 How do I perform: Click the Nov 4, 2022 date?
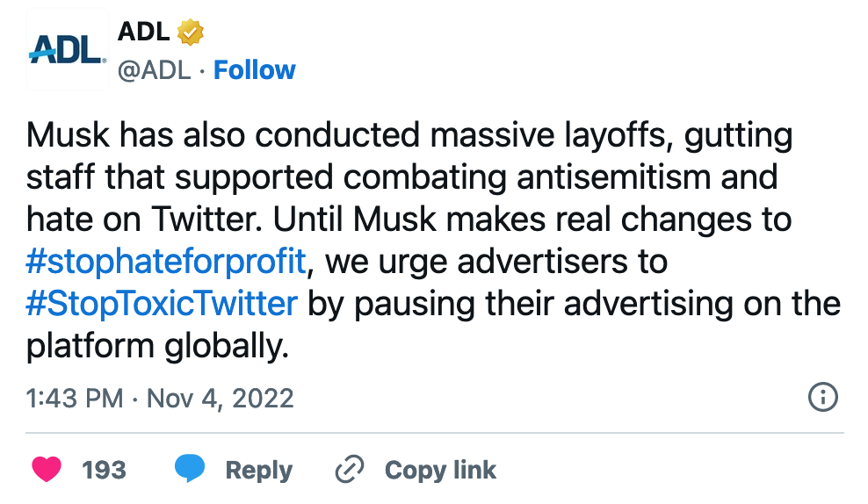click(220, 398)
